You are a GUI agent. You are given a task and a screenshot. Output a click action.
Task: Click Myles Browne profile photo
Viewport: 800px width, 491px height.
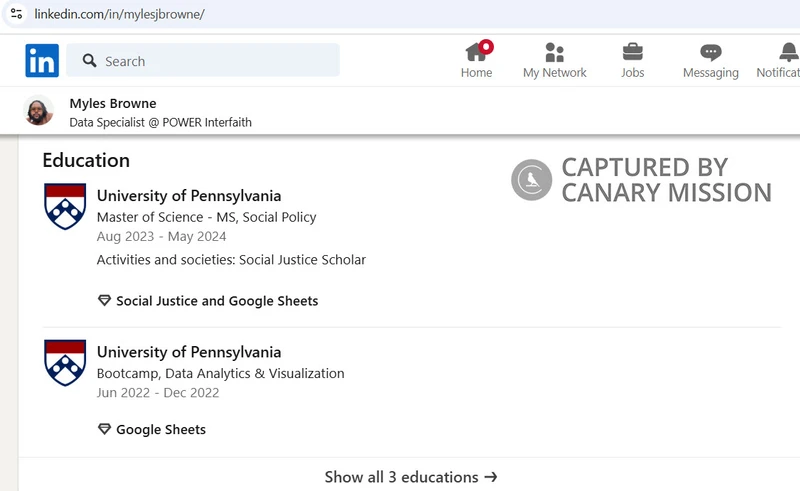pos(38,110)
